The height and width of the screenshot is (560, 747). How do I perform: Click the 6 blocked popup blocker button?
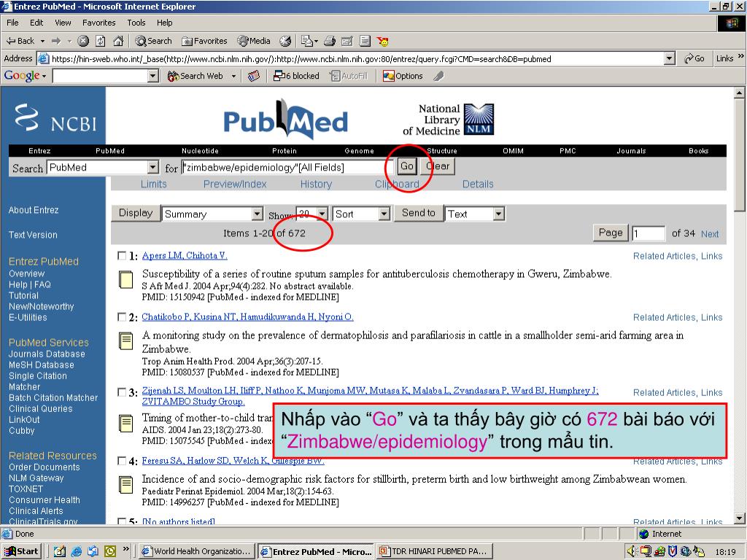pyautogui.click(x=296, y=76)
